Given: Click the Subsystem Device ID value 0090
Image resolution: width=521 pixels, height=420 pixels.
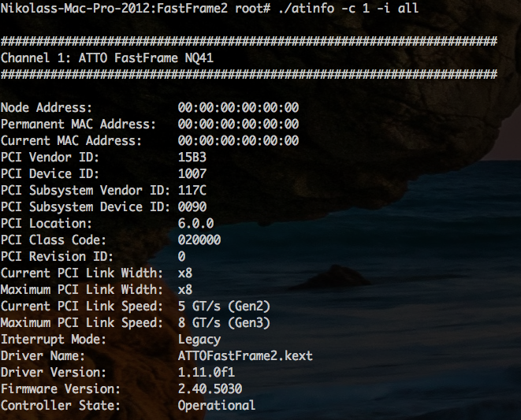Looking at the screenshot, I should pos(192,207).
